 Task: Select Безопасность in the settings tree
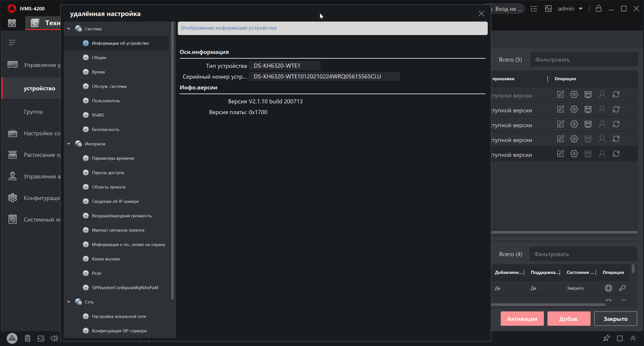pyautogui.click(x=106, y=129)
